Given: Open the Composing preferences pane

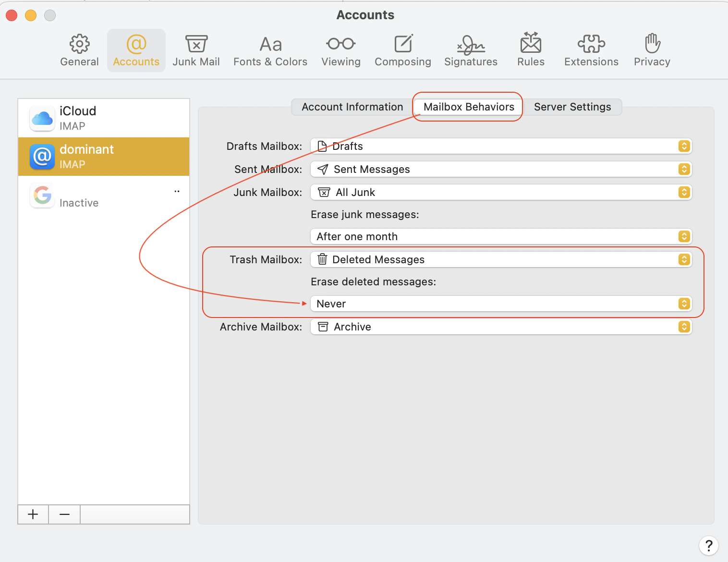Looking at the screenshot, I should click(x=403, y=50).
